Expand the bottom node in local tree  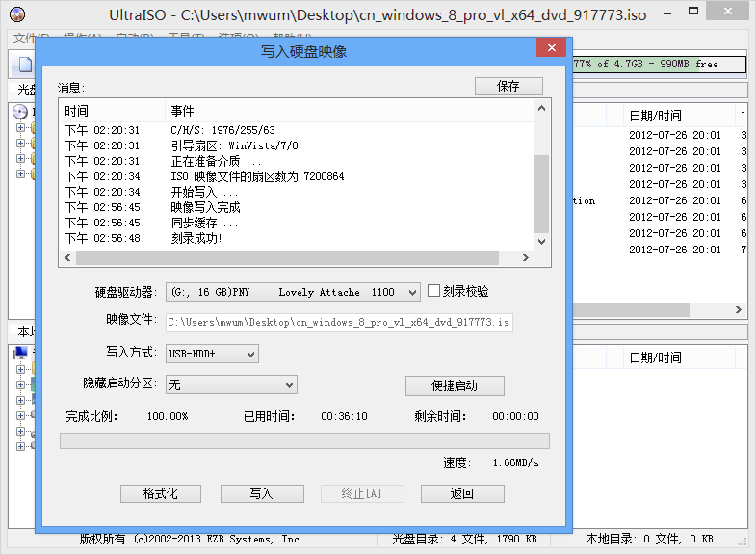20,446
